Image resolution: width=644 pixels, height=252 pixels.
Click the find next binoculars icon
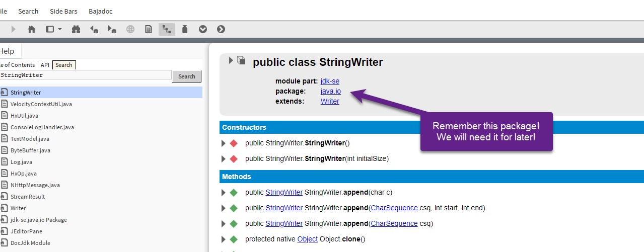coord(112,29)
